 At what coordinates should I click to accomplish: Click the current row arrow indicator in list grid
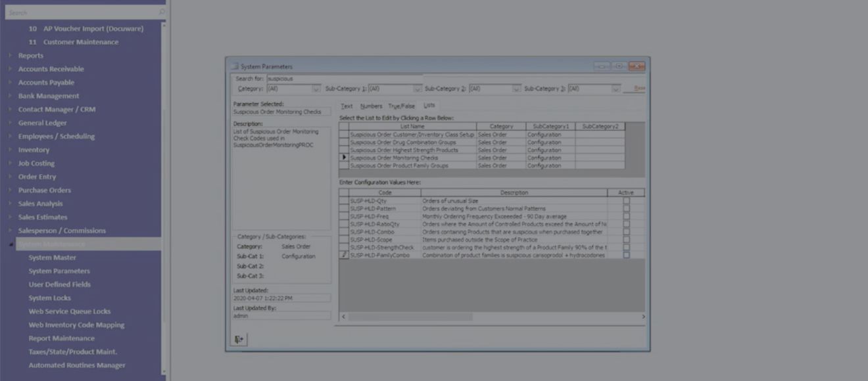(343, 158)
